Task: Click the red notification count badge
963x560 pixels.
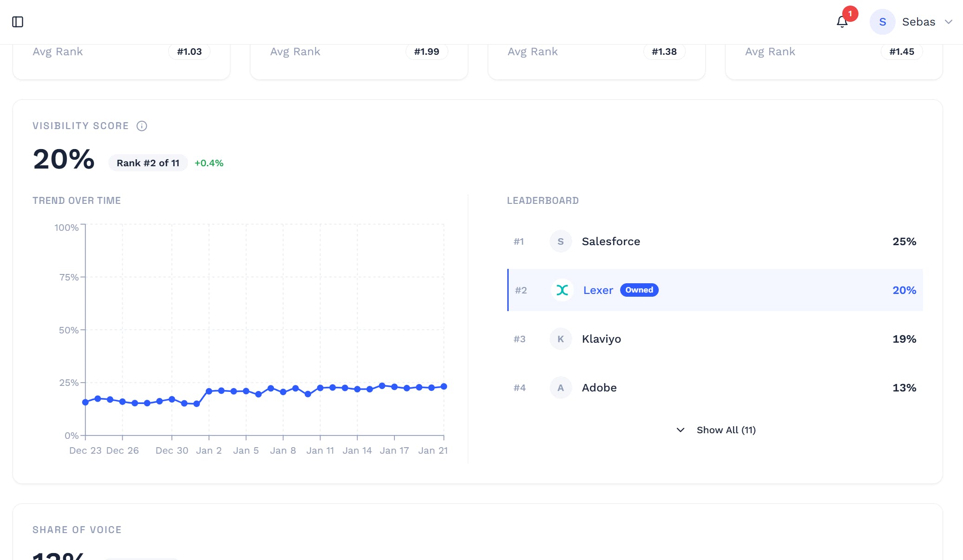Action: point(850,13)
